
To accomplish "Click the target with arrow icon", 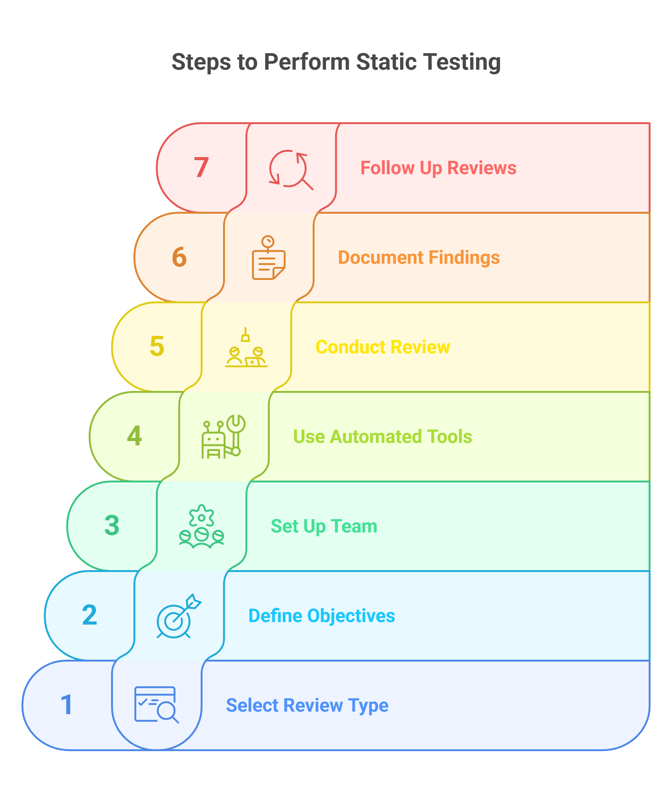I will [x=179, y=616].
